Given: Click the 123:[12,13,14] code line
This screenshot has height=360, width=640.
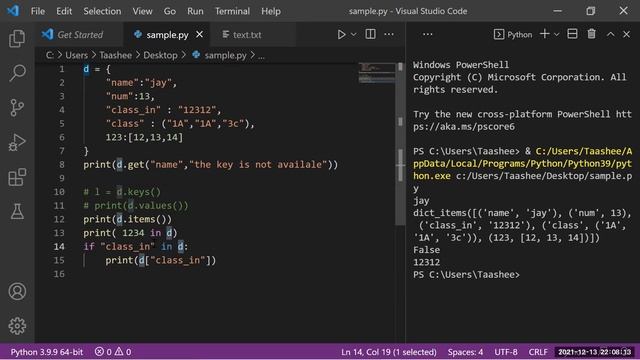Looking at the screenshot, I should click(144, 137).
